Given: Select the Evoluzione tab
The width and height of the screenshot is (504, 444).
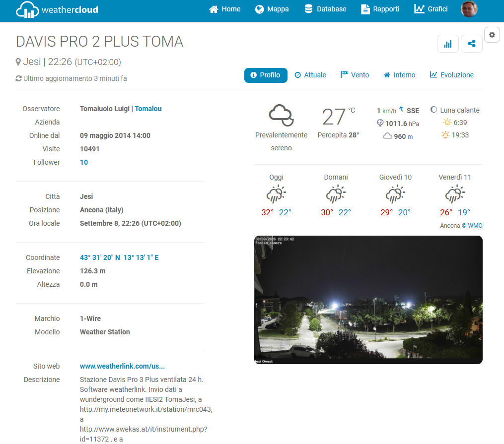Looking at the screenshot, I should click(x=451, y=75).
